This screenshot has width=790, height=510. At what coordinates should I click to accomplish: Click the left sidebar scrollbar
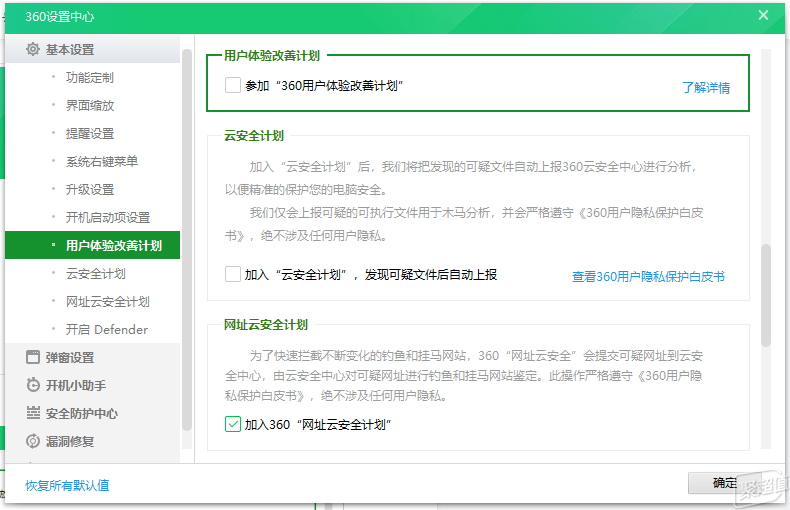pos(186,240)
